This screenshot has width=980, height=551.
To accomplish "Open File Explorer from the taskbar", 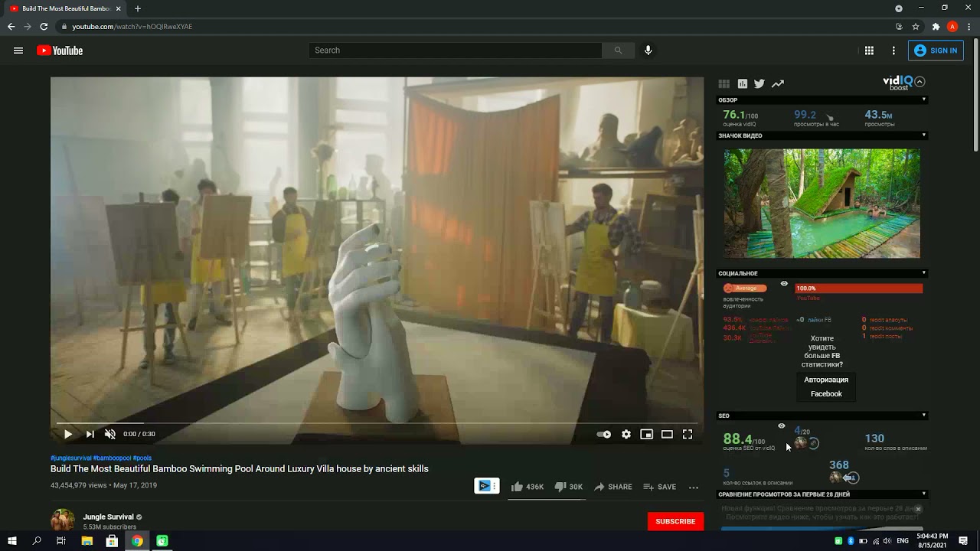I will [x=87, y=541].
